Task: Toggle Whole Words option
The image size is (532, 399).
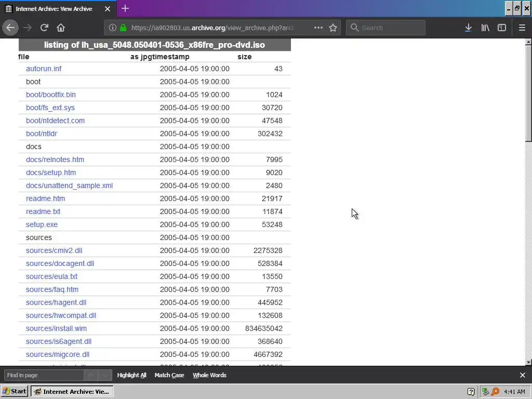Action: point(209,375)
